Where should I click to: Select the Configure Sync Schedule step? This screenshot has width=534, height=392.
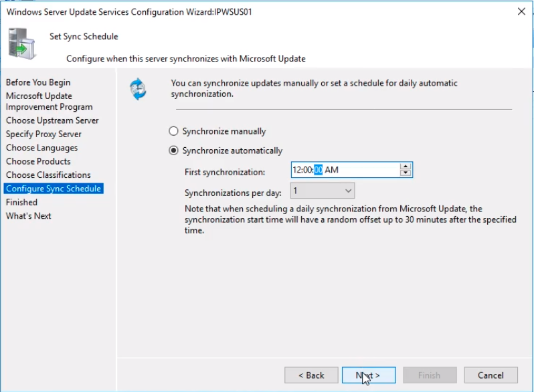(x=54, y=189)
